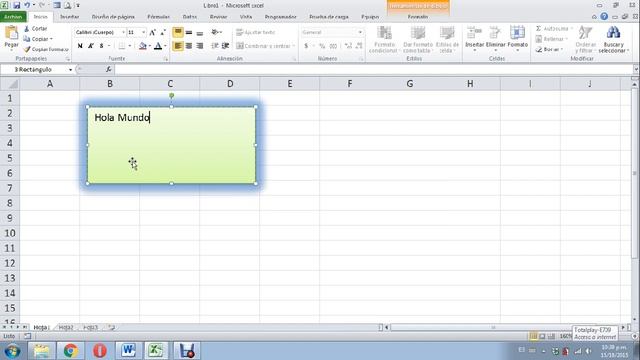Switch to the Vista tab

coord(246,17)
